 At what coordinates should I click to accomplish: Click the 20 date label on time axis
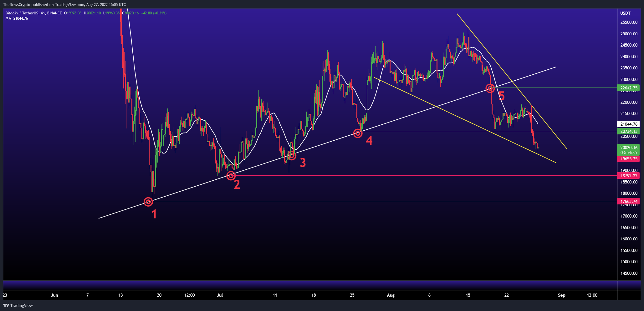coord(159,295)
